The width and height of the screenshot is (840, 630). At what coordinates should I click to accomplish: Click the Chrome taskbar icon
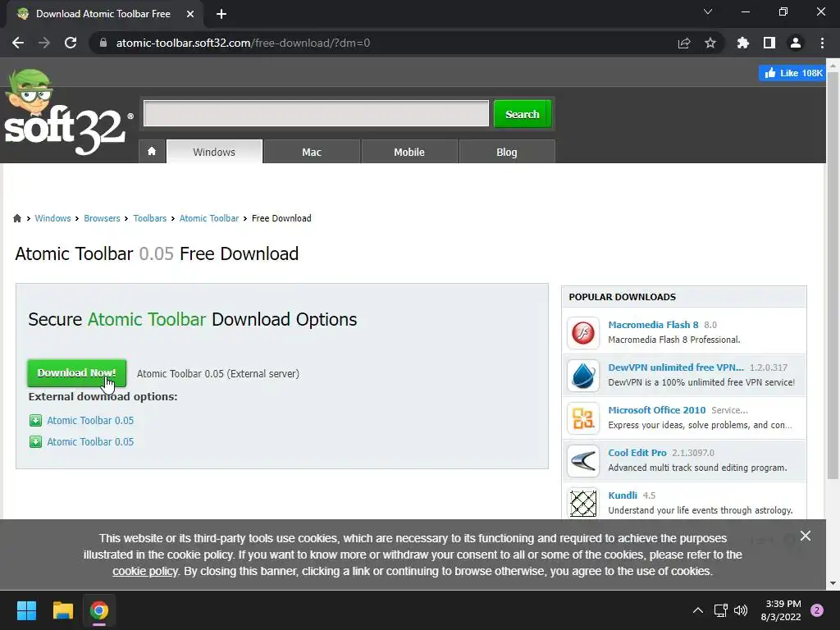tap(98, 610)
